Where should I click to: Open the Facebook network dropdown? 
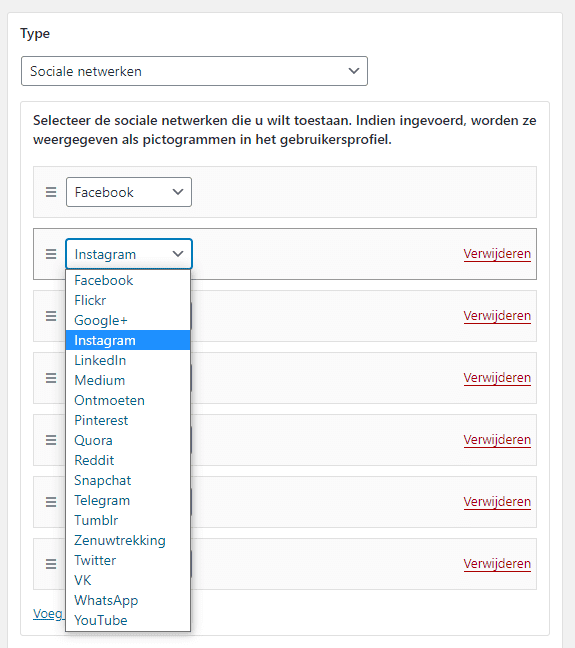[129, 192]
